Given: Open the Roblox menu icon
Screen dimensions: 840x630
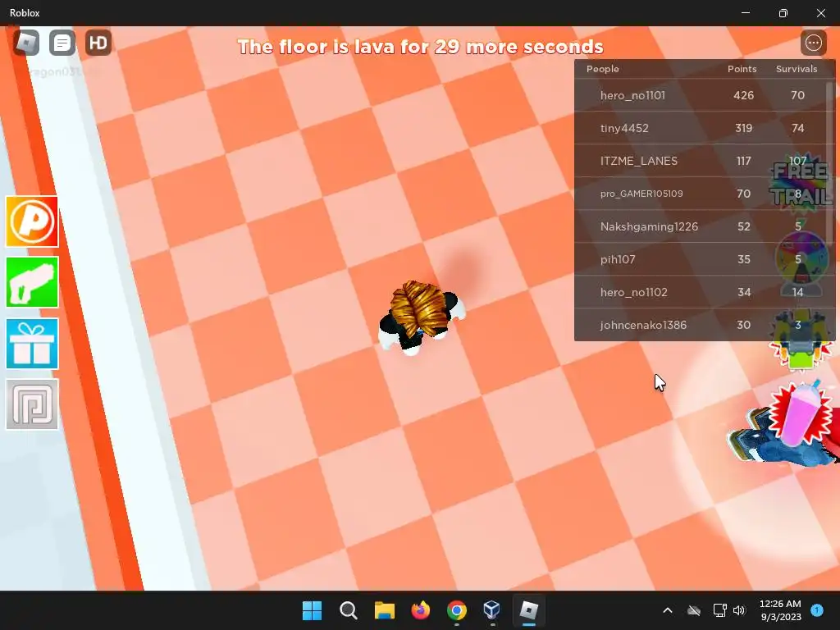Looking at the screenshot, I should [26, 43].
